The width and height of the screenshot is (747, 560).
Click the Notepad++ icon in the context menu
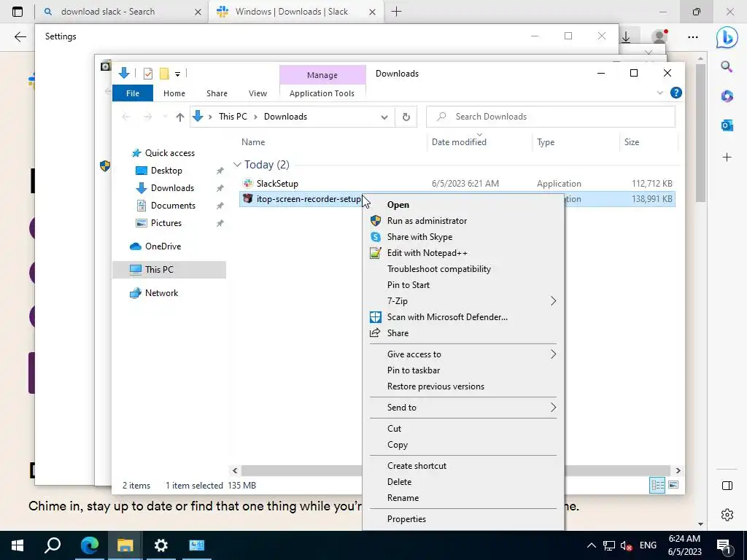pos(376,253)
